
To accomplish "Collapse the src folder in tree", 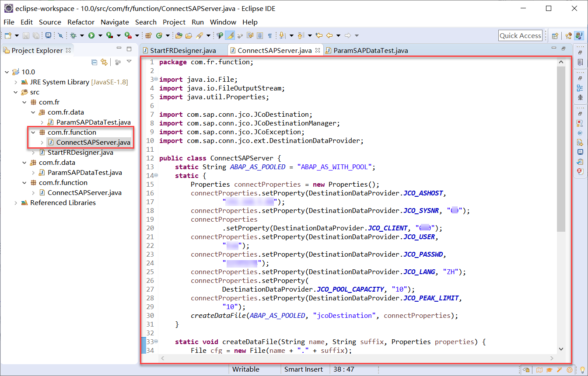I will (x=16, y=92).
